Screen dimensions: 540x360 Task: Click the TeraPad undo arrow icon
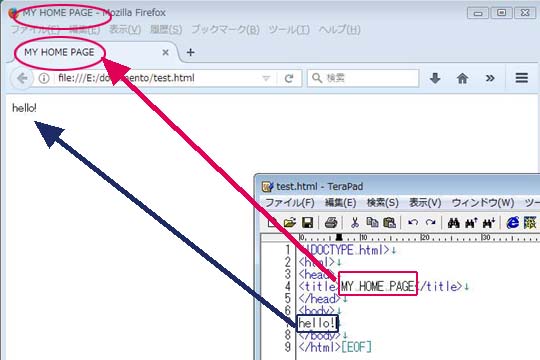point(413,223)
